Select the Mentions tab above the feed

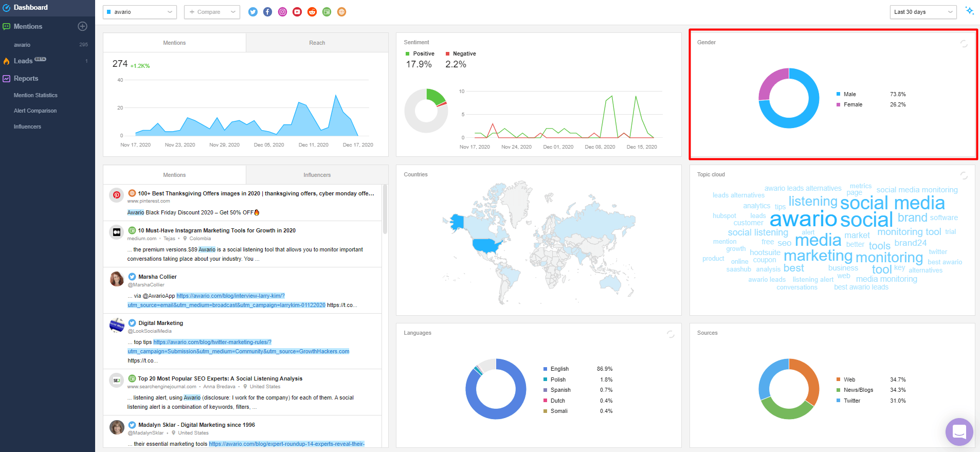pyautogui.click(x=174, y=175)
